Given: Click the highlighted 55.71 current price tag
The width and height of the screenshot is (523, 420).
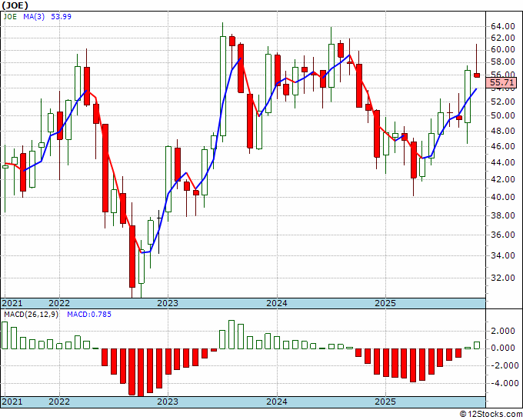Looking at the screenshot, I should point(501,82).
